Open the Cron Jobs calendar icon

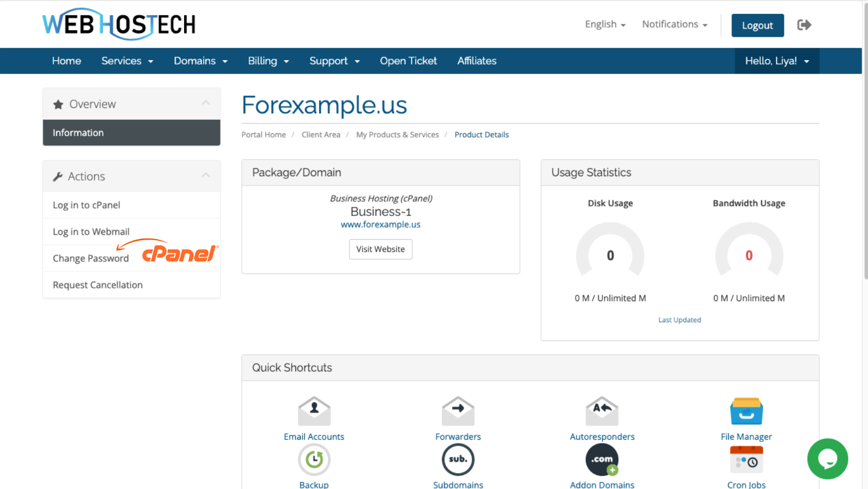click(x=746, y=459)
